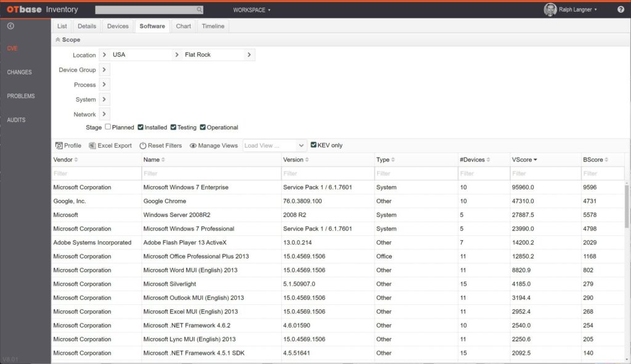Uncheck the Testing stage checkbox
Screen dimensions: 631x364
[x=174, y=127]
